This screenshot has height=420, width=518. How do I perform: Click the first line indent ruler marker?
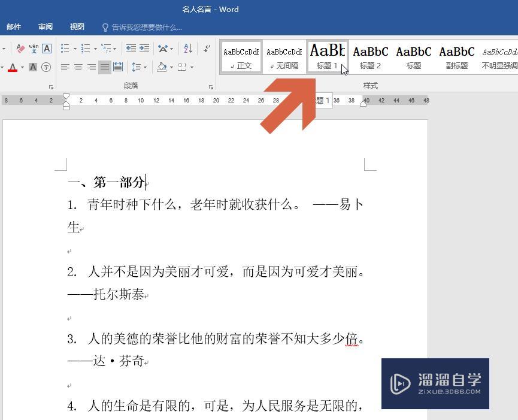coord(66,97)
